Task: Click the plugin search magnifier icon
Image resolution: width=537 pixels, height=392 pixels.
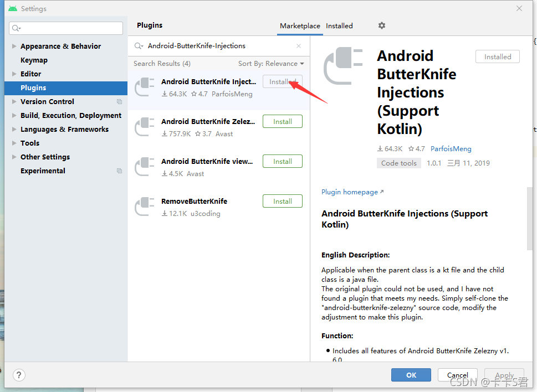Action: 139,46
